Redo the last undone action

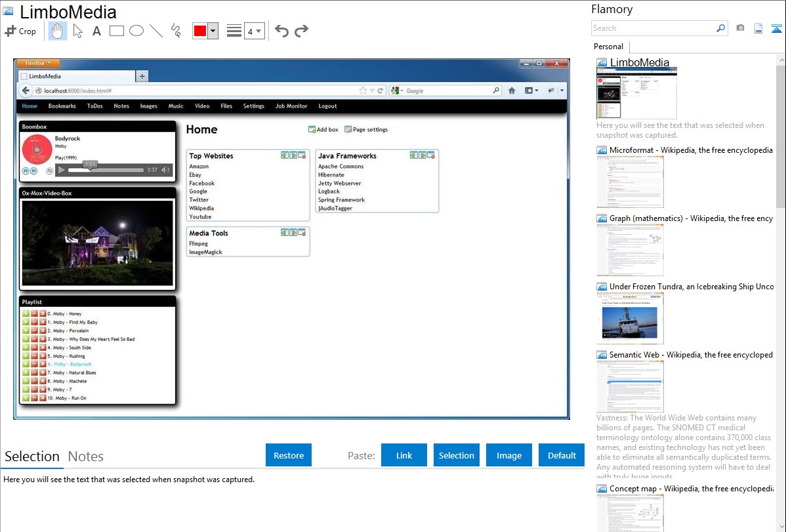pos(301,31)
